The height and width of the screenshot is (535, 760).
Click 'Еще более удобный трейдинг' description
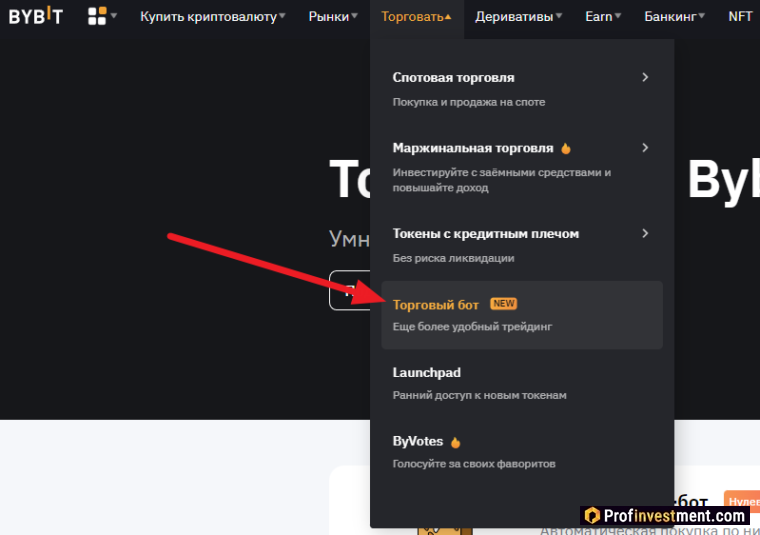[x=472, y=327]
